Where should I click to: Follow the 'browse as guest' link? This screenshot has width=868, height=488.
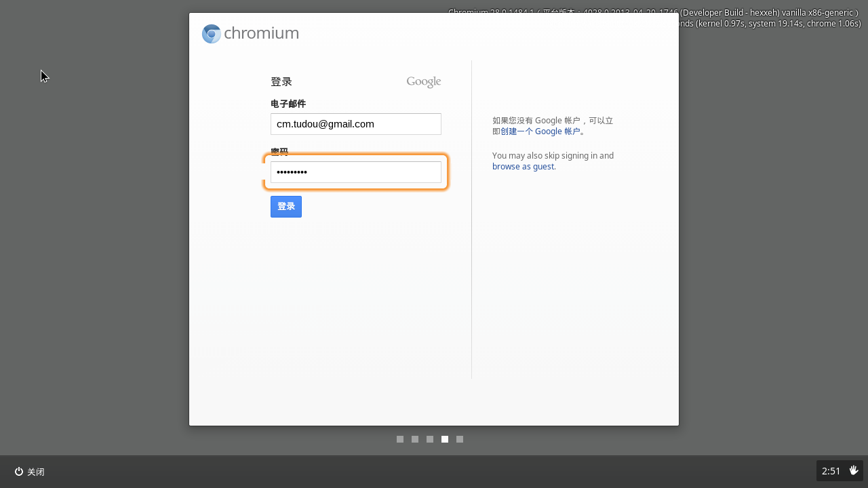point(523,166)
